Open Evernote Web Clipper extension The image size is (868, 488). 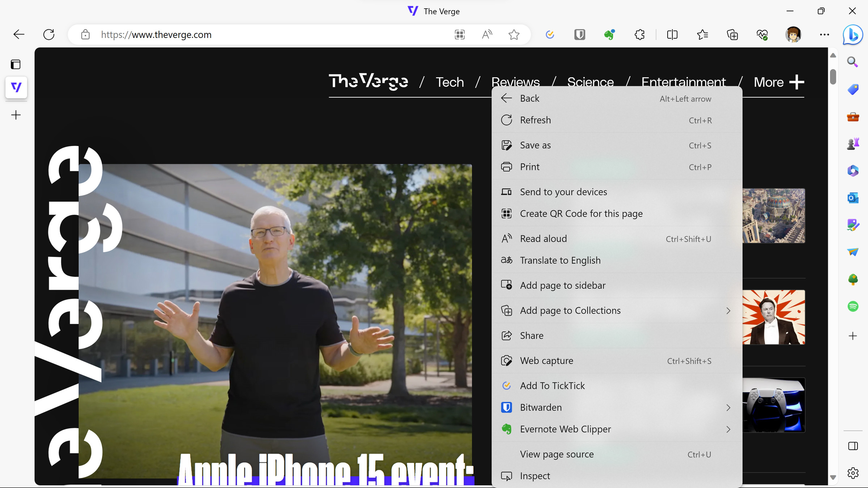617,429
